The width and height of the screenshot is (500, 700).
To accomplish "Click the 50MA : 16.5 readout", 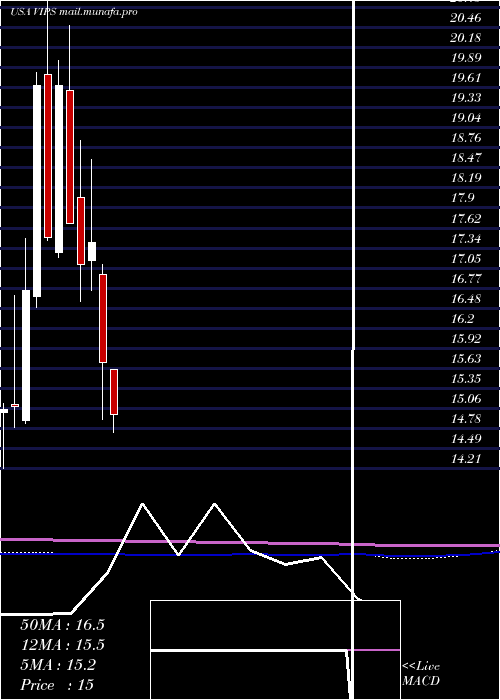I will click(62, 625).
